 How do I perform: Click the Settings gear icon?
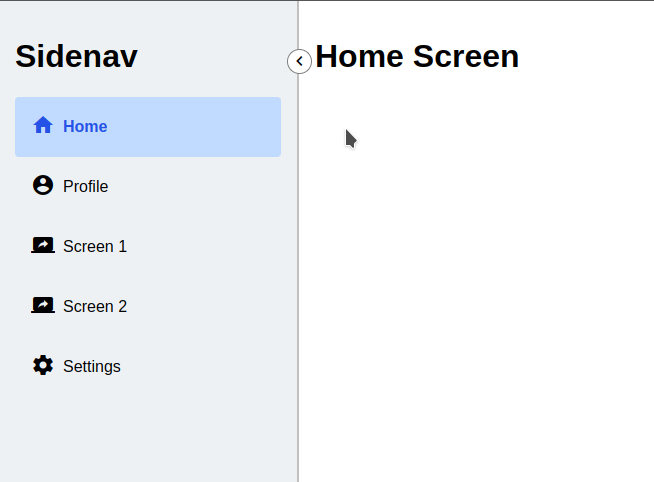(x=43, y=365)
